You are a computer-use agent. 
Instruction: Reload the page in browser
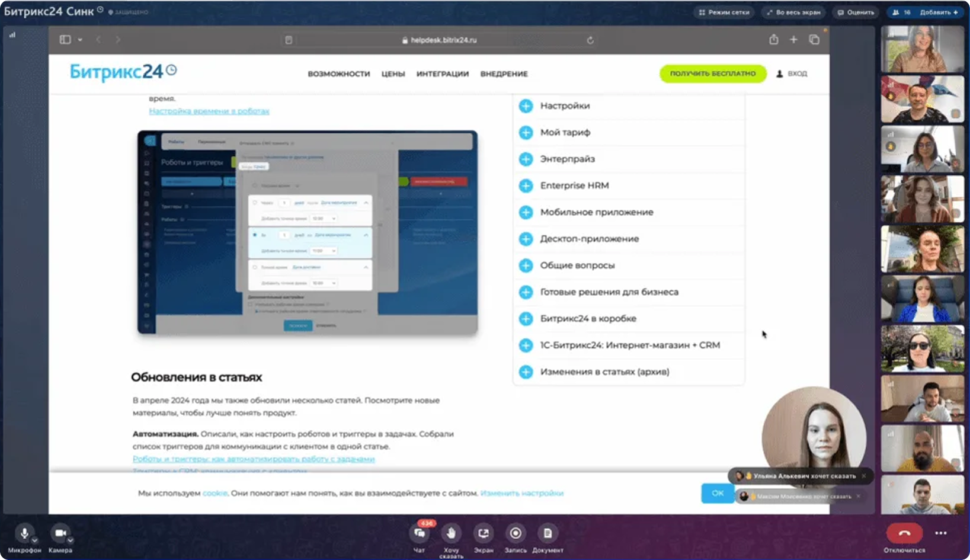(590, 40)
